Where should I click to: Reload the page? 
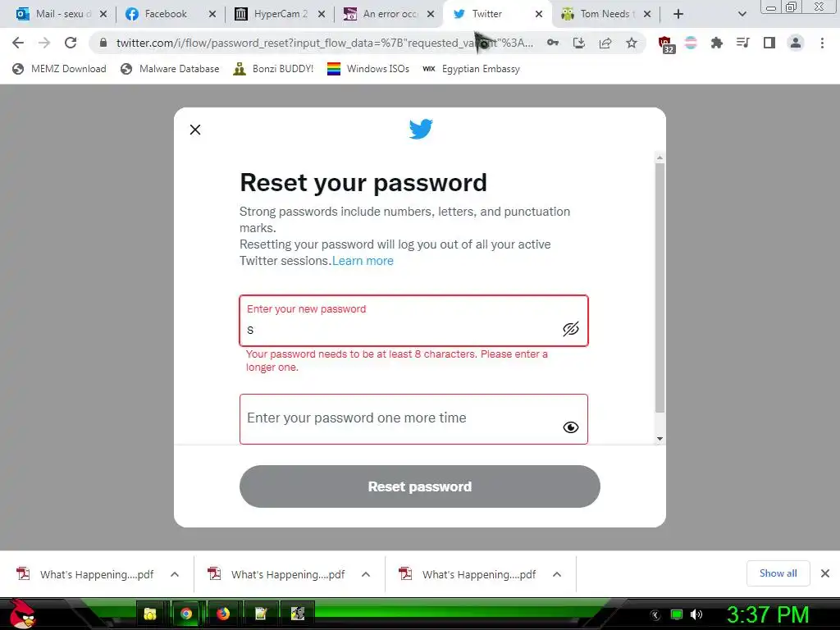click(71, 43)
